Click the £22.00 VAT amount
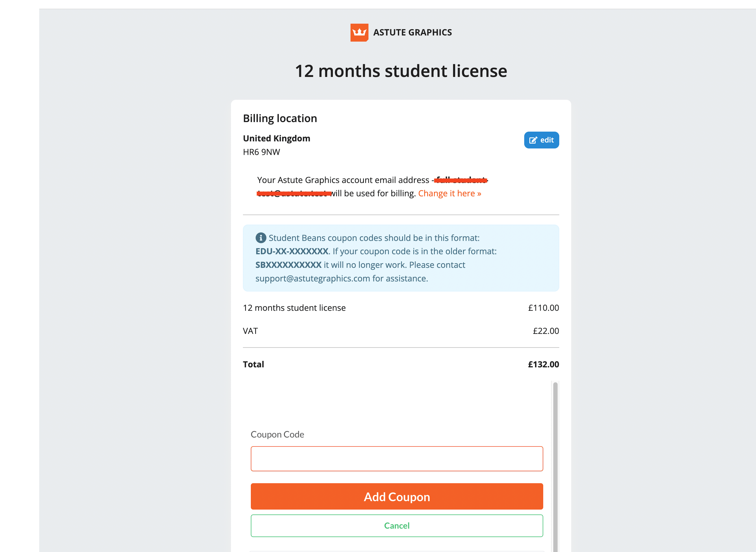This screenshot has width=756, height=552. coord(546,331)
